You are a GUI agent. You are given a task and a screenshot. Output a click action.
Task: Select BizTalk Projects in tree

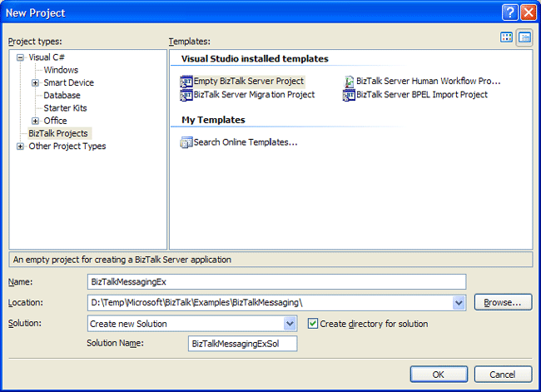58,133
